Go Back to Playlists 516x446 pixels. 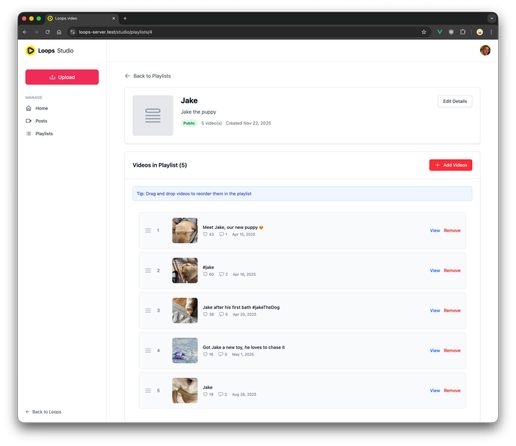click(x=148, y=76)
